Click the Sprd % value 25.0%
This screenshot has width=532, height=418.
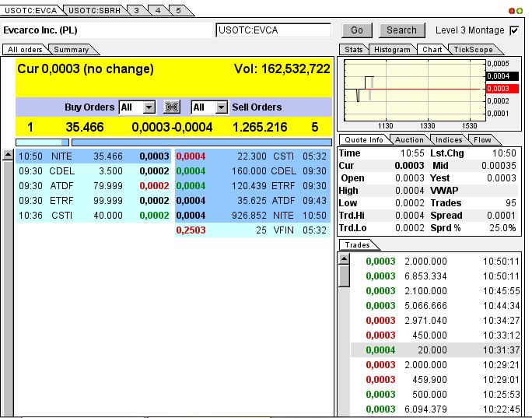(502, 228)
